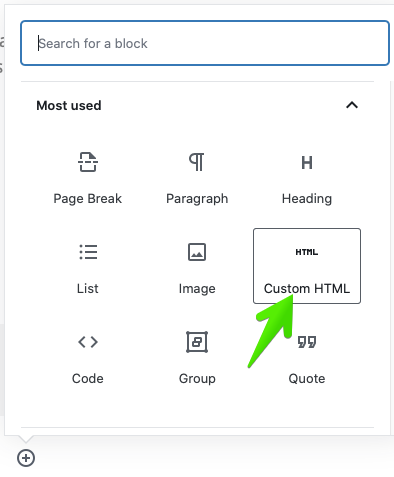Click the Group label text
Screen dimensions: 394x477
click(x=197, y=379)
